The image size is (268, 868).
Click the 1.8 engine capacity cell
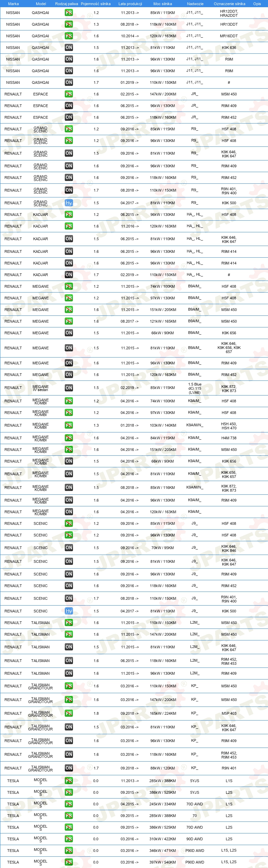[x=96, y=713]
